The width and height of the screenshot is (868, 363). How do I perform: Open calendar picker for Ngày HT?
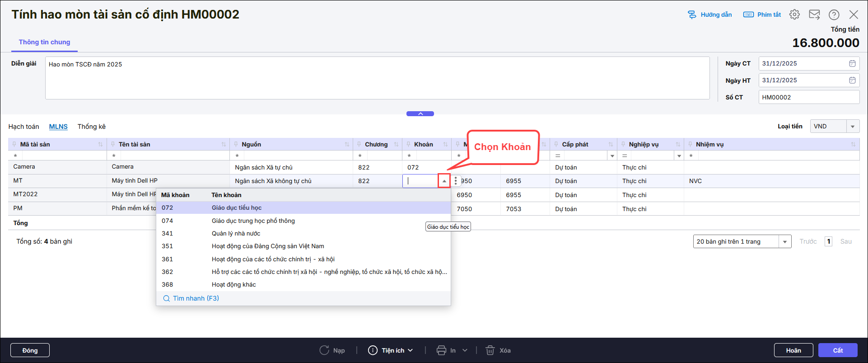[852, 80]
